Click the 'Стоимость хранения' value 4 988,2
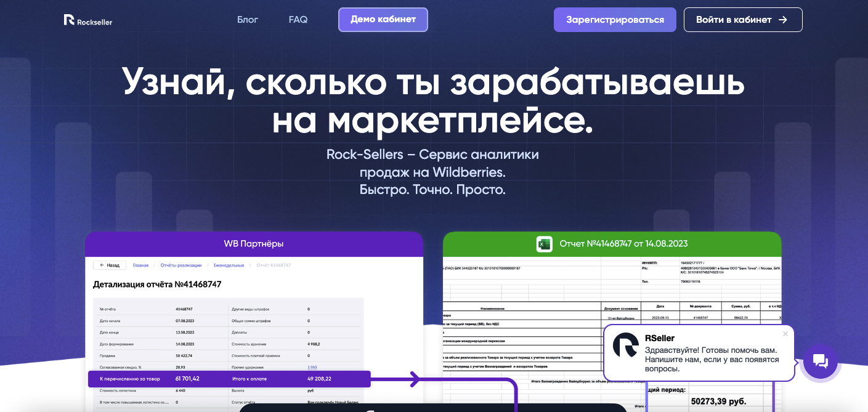Image resolution: width=868 pixels, height=412 pixels. [x=314, y=344]
